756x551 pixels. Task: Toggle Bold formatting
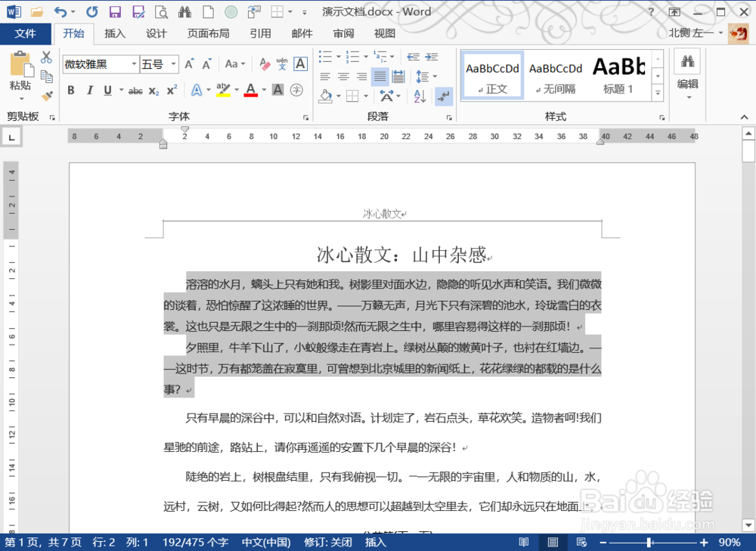[x=71, y=90]
